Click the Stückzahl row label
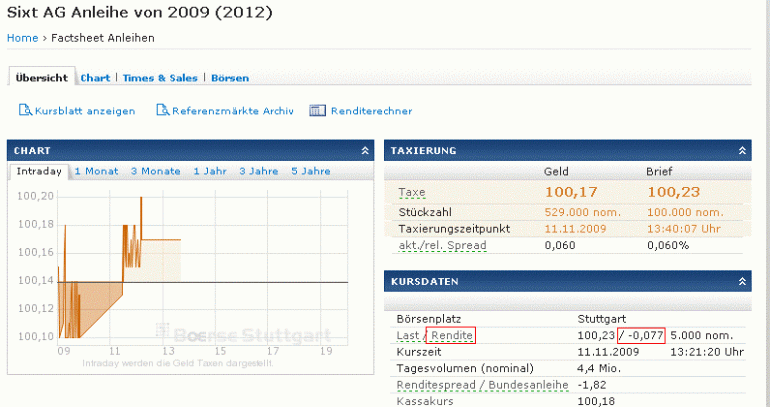The height and width of the screenshot is (407, 770). [425, 213]
